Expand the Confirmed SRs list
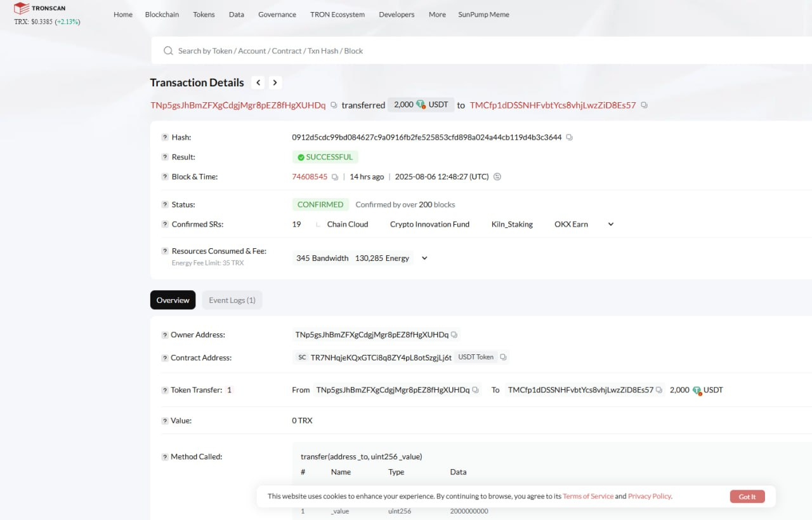Screen dimensions: 812x520 point(611,224)
